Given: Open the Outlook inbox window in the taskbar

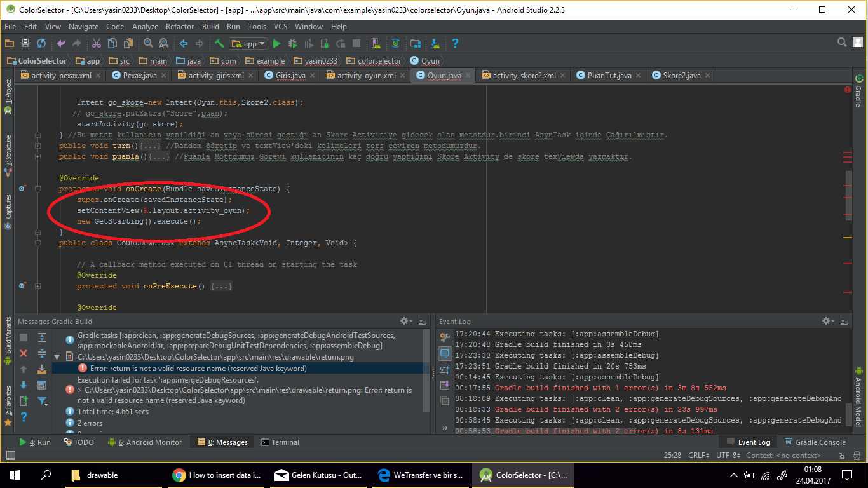Looking at the screenshot, I should click(x=318, y=475).
